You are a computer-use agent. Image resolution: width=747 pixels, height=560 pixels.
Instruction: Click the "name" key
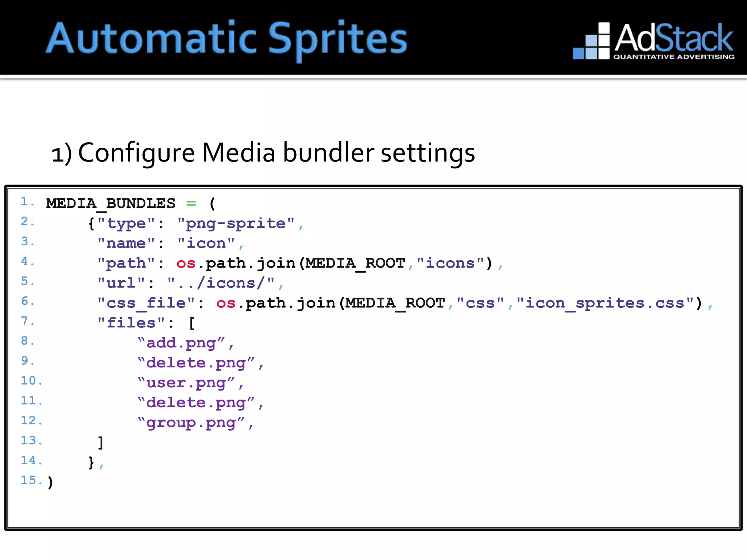pos(126,243)
